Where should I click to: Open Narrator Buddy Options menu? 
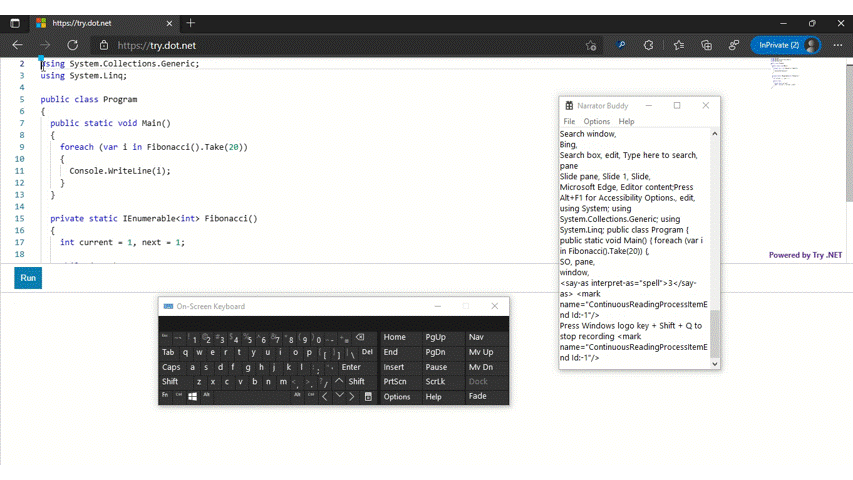pyautogui.click(x=597, y=121)
